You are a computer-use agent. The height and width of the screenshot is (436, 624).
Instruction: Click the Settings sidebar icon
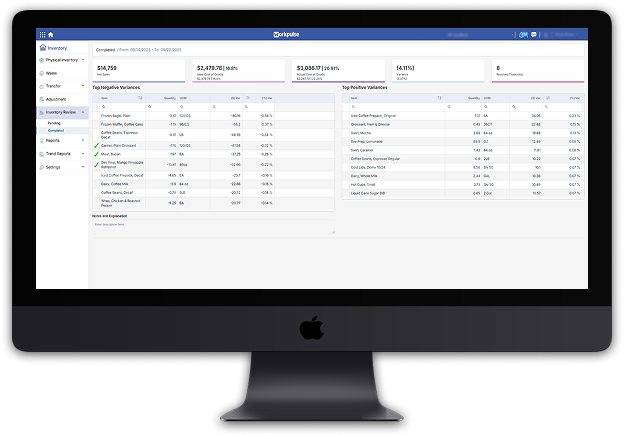click(41, 167)
